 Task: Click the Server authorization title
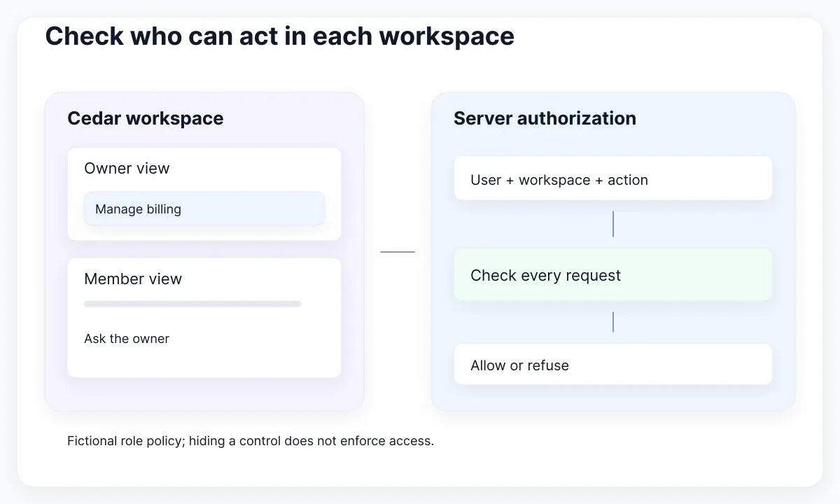545,118
